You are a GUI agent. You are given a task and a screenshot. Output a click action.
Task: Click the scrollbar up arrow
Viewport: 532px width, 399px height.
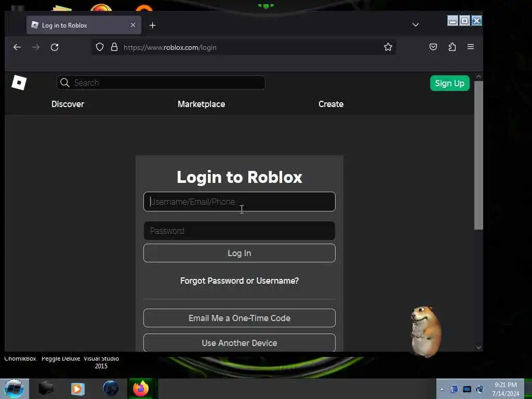coord(478,77)
